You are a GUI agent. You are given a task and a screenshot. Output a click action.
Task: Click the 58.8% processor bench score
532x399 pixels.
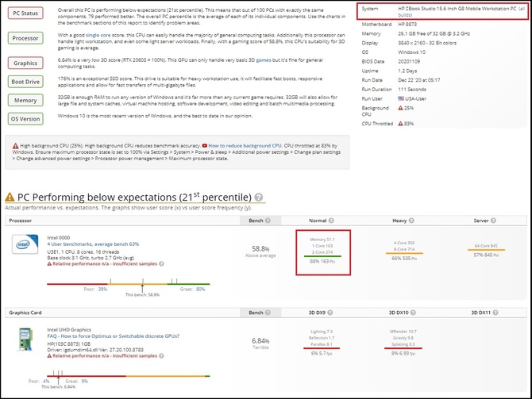tap(260, 249)
